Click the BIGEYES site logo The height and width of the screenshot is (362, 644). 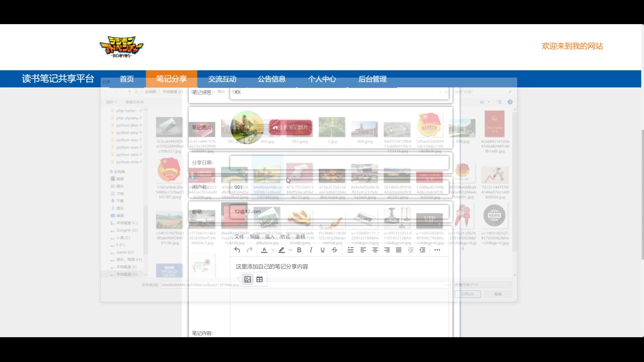[121, 47]
